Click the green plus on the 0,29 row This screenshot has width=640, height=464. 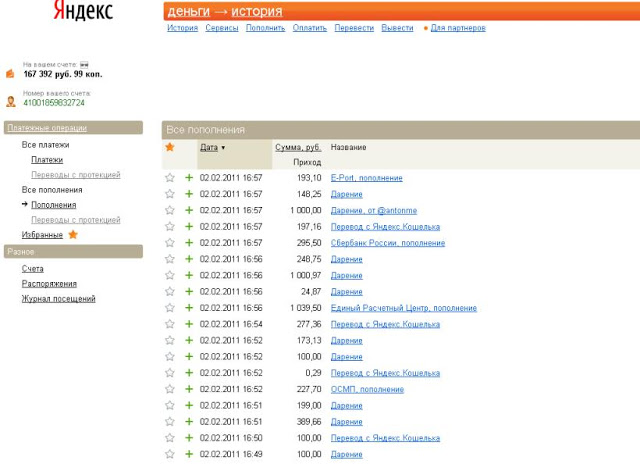pyautogui.click(x=189, y=373)
